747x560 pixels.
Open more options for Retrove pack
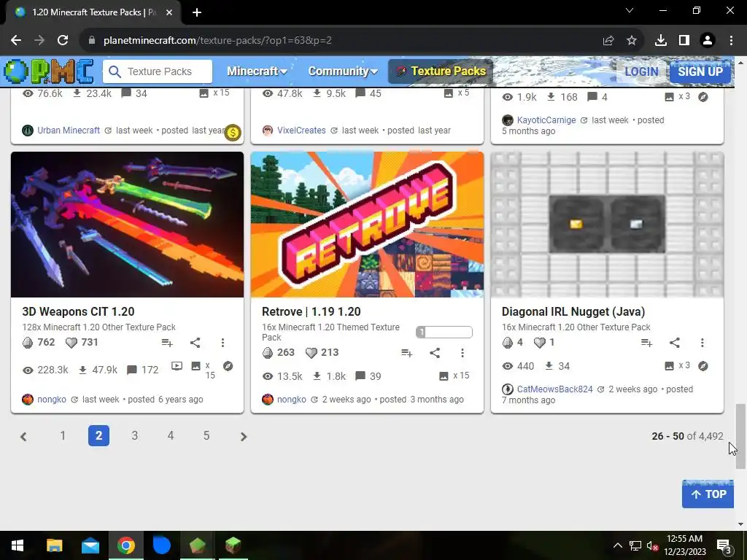pos(462,353)
